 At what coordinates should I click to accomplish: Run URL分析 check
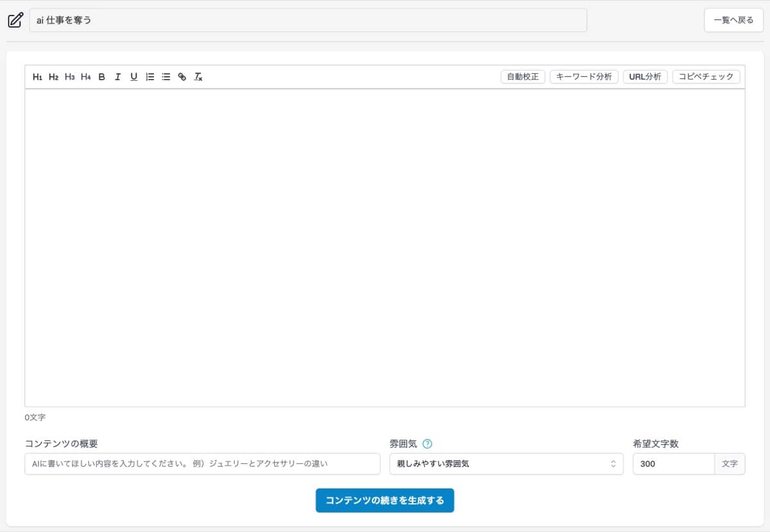[x=645, y=76]
